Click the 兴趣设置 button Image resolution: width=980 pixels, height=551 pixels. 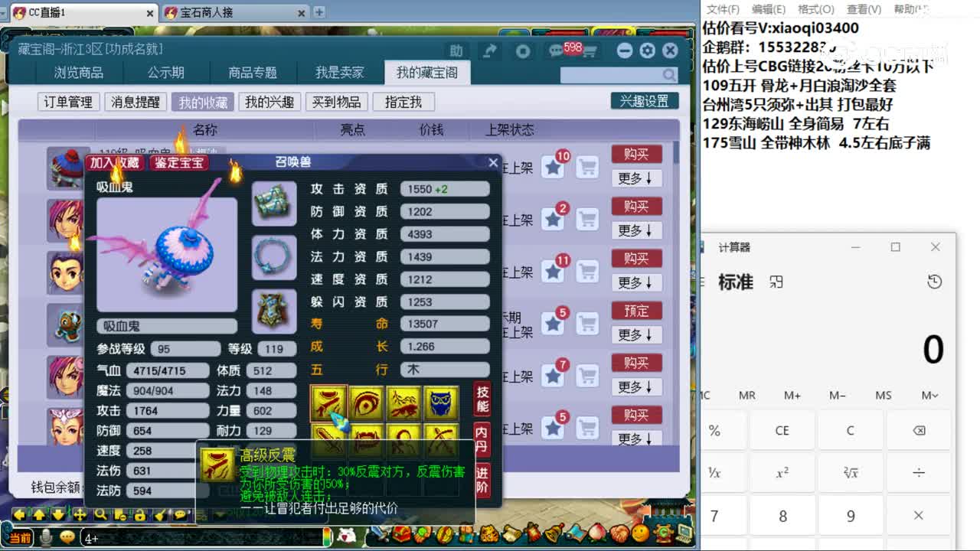point(644,101)
